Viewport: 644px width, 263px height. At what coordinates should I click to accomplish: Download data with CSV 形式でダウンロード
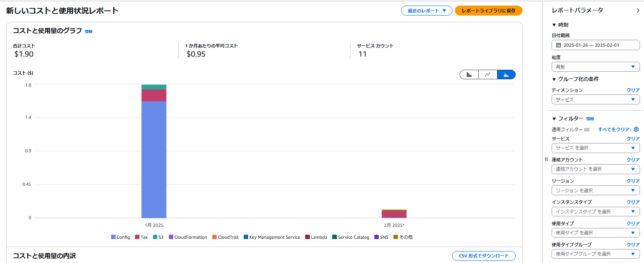[x=483, y=256]
